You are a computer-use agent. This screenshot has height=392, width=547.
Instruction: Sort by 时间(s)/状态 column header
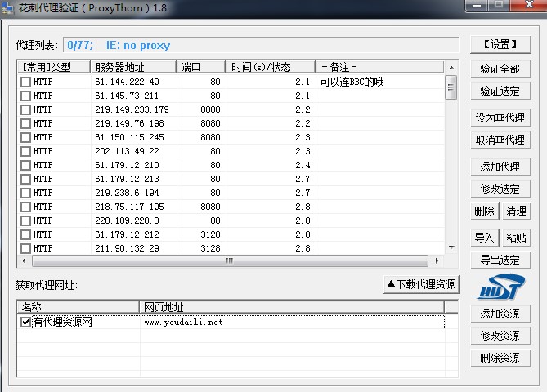pyautogui.click(x=271, y=67)
